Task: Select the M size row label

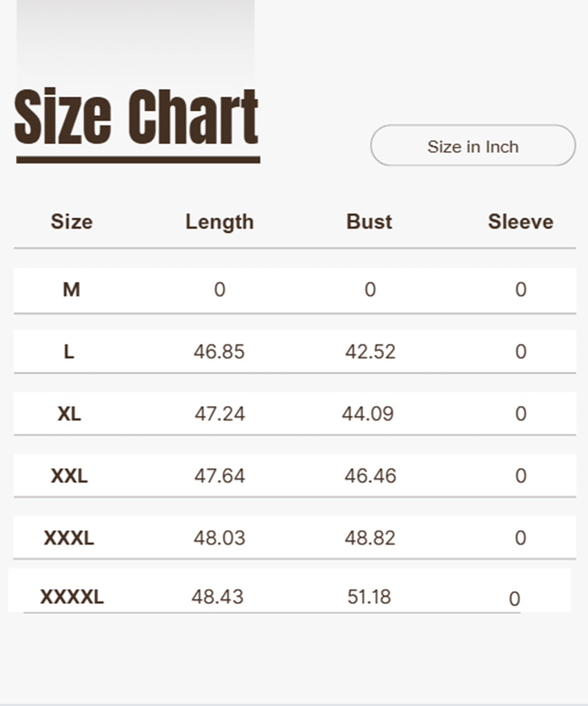Action: pos(72,290)
